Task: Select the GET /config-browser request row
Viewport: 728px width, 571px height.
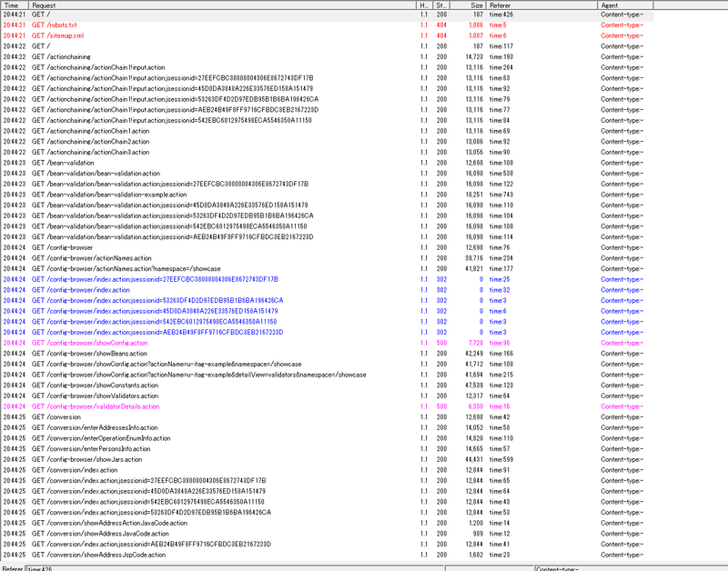Action: (327, 247)
